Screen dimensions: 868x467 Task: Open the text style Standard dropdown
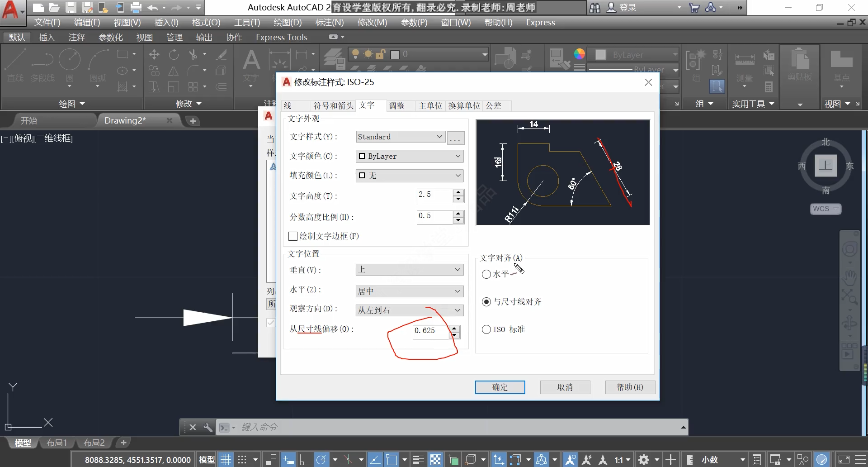tap(400, 137)
